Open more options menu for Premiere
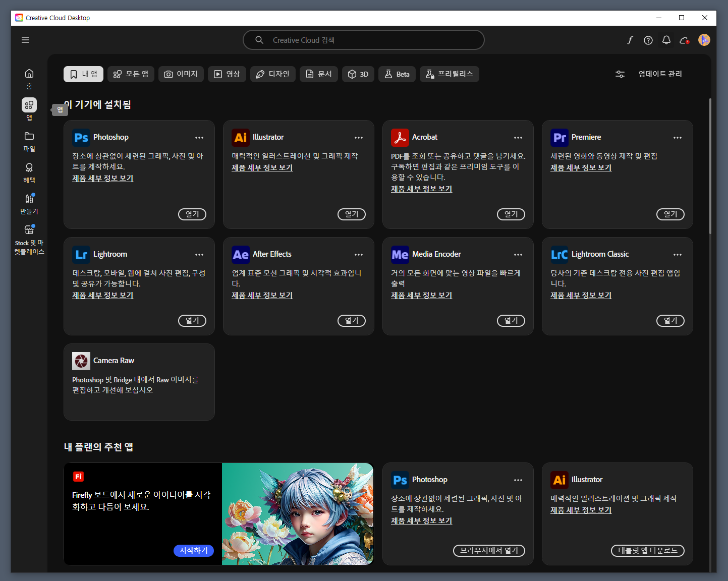 678,138
